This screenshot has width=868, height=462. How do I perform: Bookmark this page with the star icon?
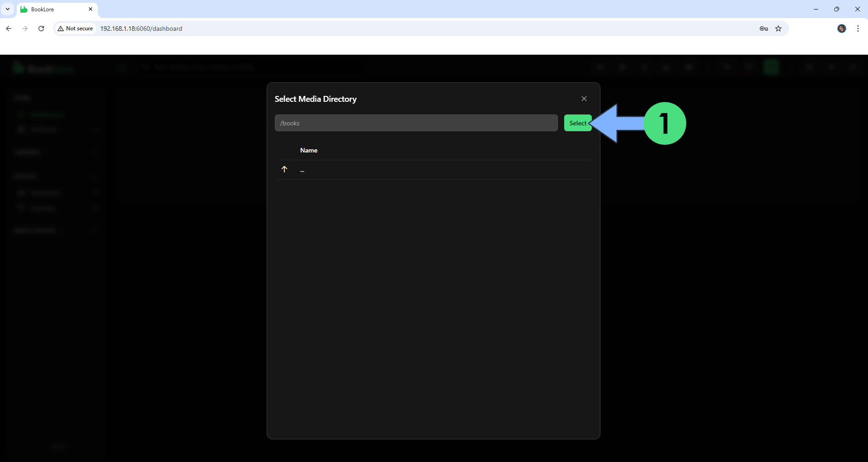click(778, 29)
